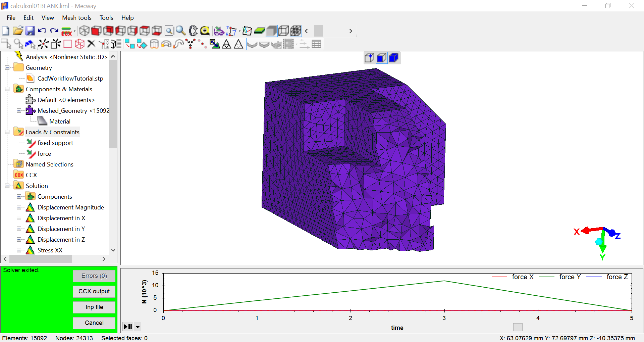Collapse the Meshed_Geometry tree node
Viewport: 644px width, 342px height.
pyautogui.click(x=19, y=111)
